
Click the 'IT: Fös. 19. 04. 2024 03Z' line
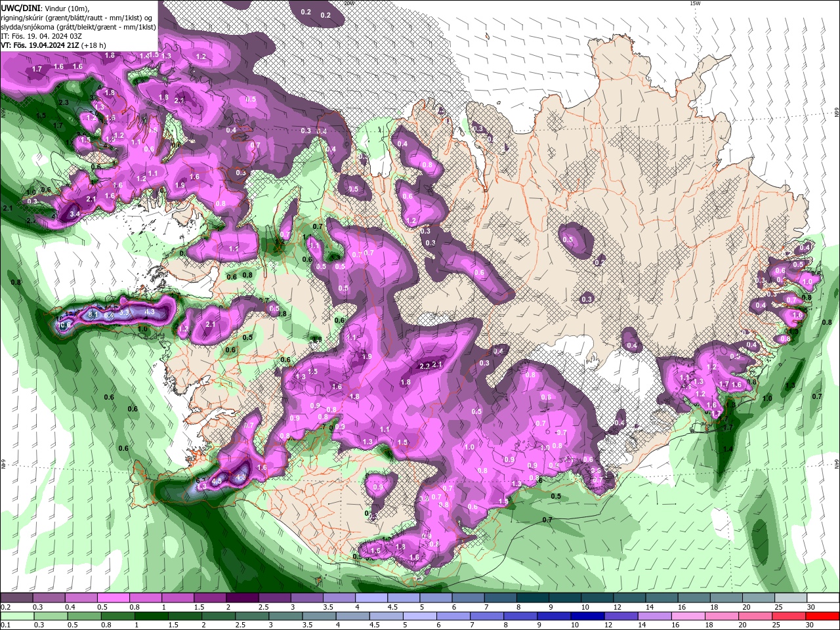click(41, 36)
